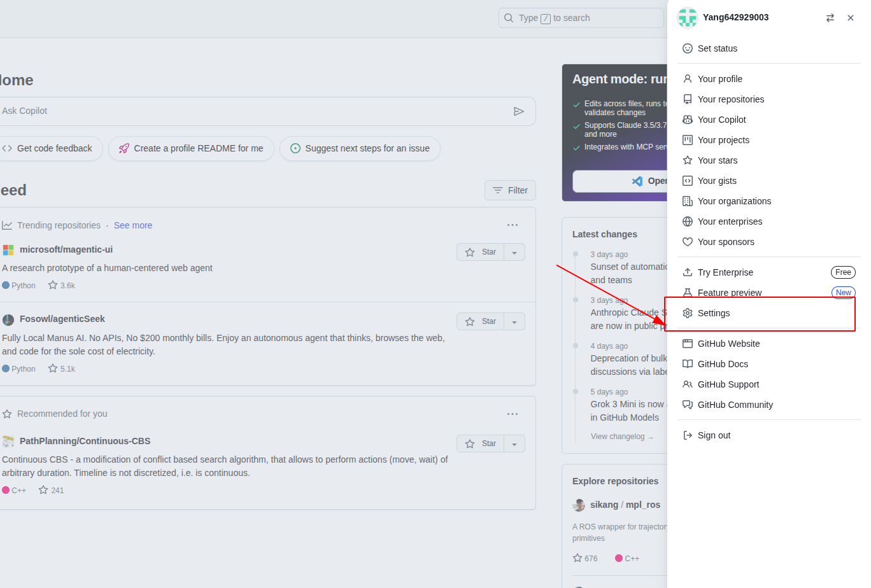Expand star list dropdown for agenticSeek
Screen dimensions: 871x588
pos(514,321)
